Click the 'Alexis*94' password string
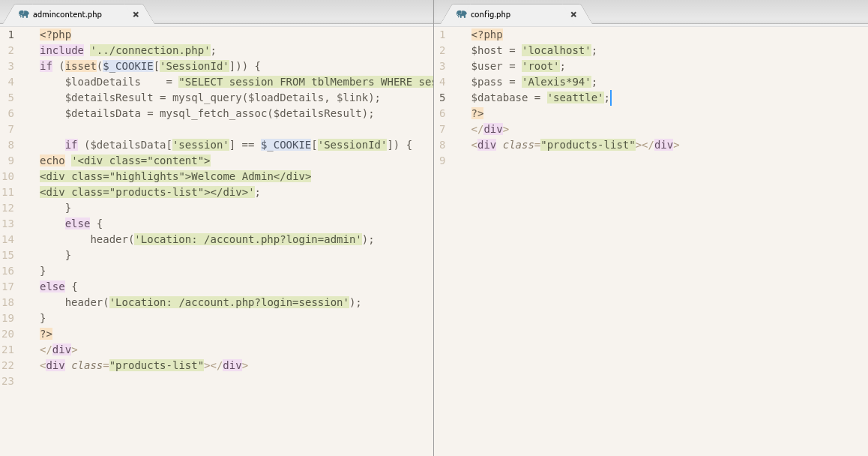Screen dimensions: 868x456 pyautogui.click(x=556, y=82)
